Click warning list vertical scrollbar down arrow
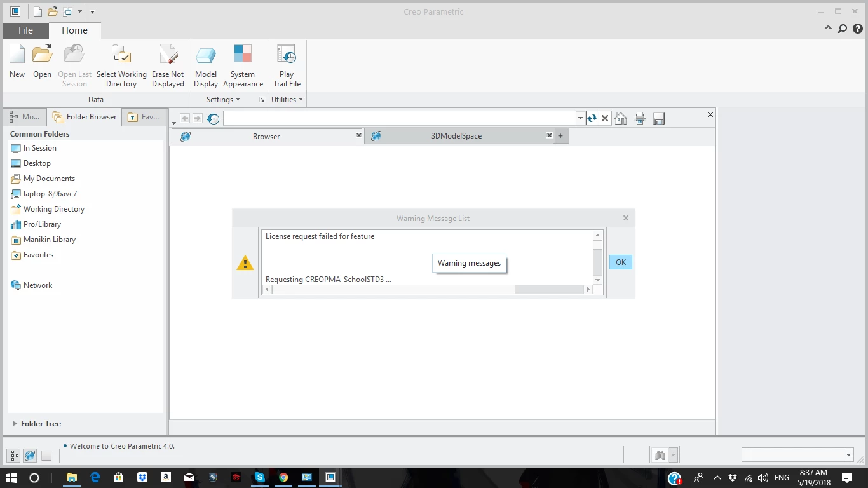The width and height of the screenshot is (868, 488). tap(597, 280)
